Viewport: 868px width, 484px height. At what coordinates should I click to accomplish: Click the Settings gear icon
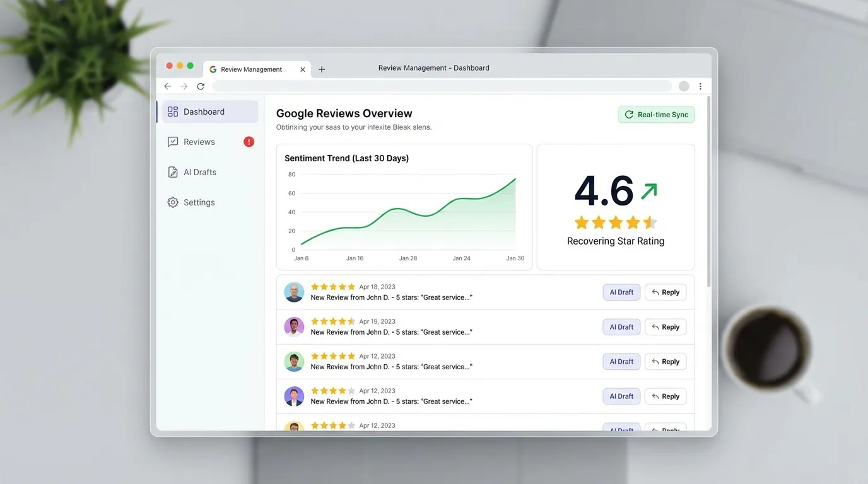[173, 202]
